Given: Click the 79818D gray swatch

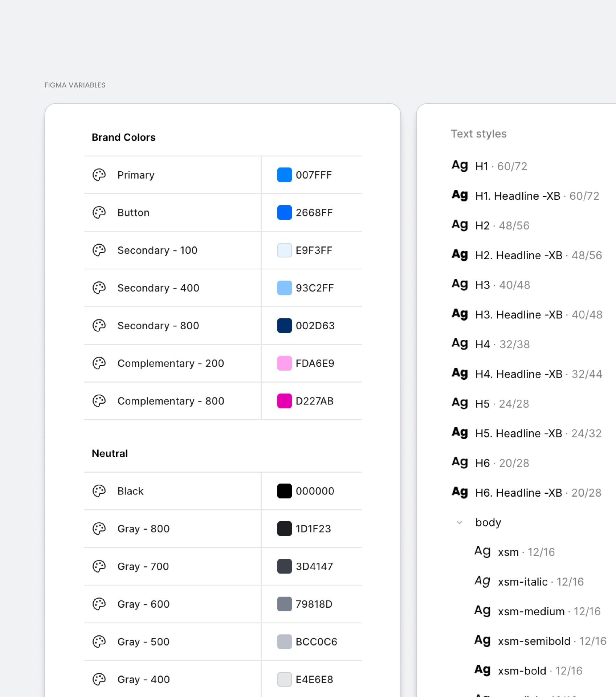Looking at the screenshot, I should coord(285,604).
